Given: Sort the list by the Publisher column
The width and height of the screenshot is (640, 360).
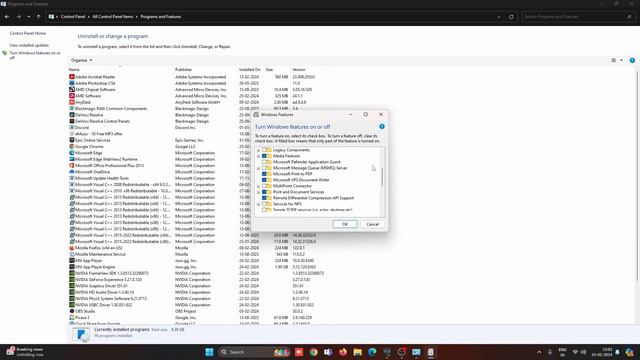Looking at the screenshot, I should point(183,70).
